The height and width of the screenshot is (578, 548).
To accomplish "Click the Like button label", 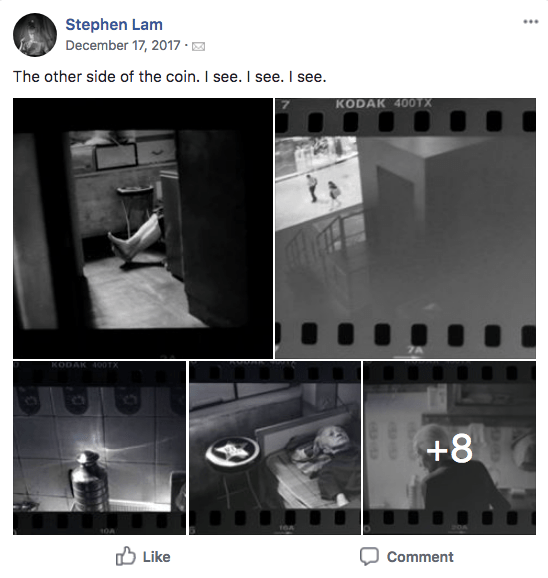I will click(x=157, y=557).
